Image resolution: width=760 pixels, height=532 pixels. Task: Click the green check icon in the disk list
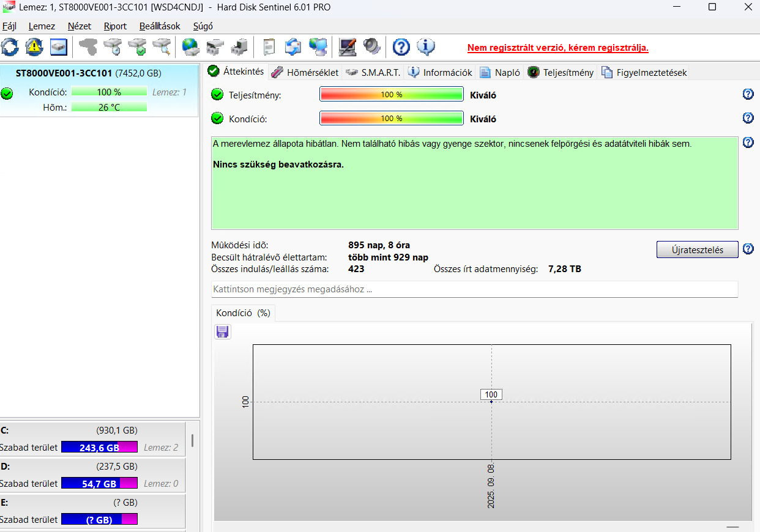[7, 94]
